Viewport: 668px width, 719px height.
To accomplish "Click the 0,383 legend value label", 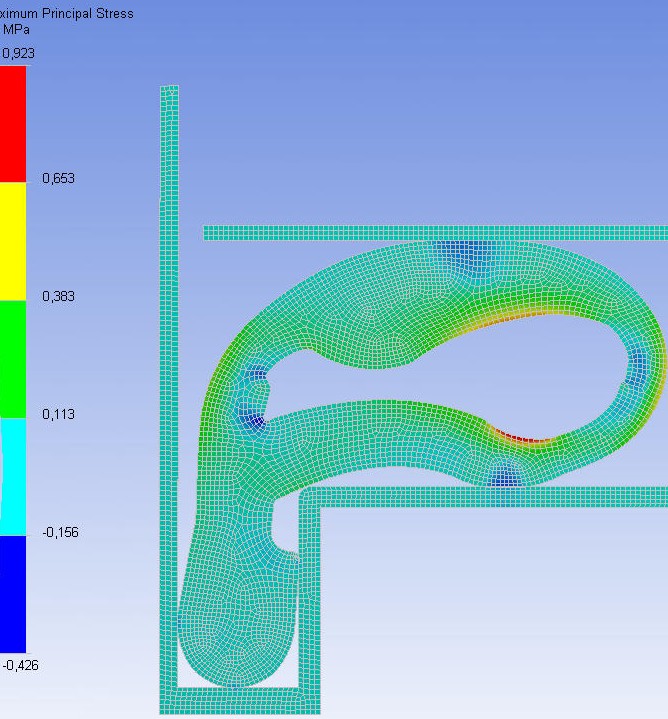I will click(58, 296).
